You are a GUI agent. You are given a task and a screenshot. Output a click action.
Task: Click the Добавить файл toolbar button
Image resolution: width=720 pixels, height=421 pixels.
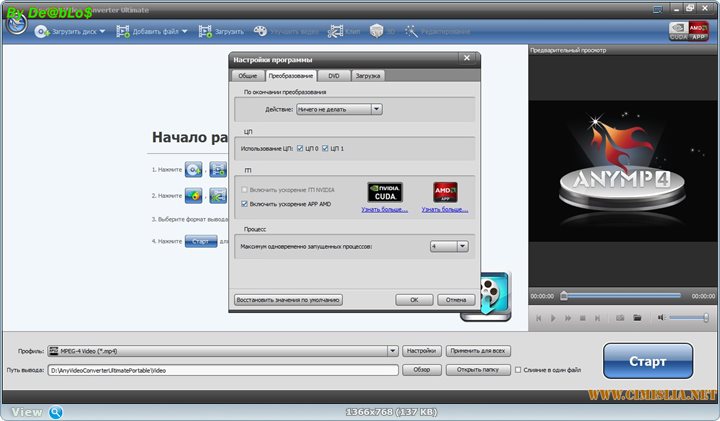coord(147,32)
